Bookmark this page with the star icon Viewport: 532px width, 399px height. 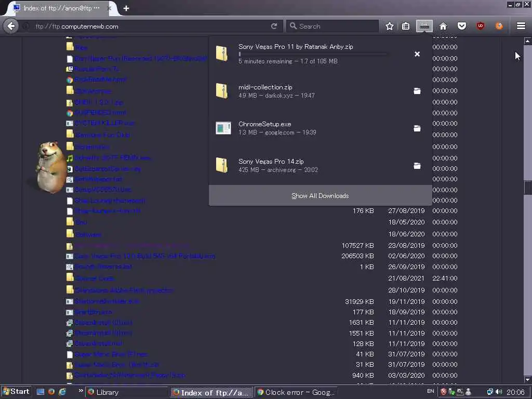point(390,26)
